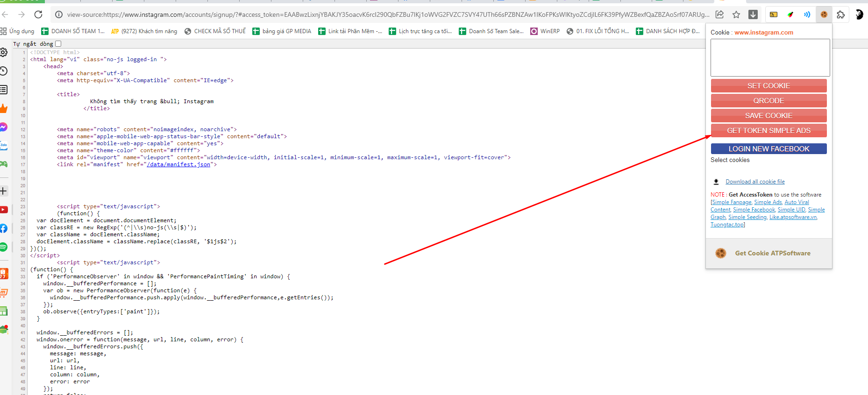Open the WinERP bookmark
Image resolution: width=868 pixels, height=395 pixels.
click(x=545, y=31)
